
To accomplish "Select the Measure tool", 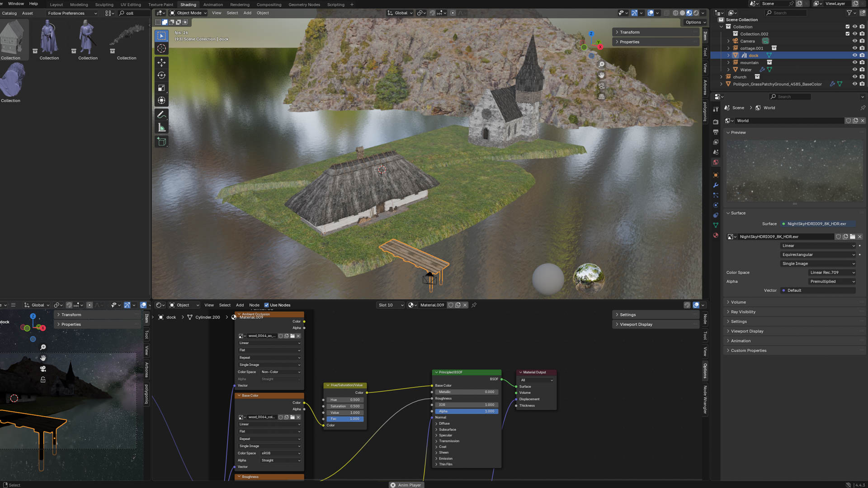I will click(161, 128).
